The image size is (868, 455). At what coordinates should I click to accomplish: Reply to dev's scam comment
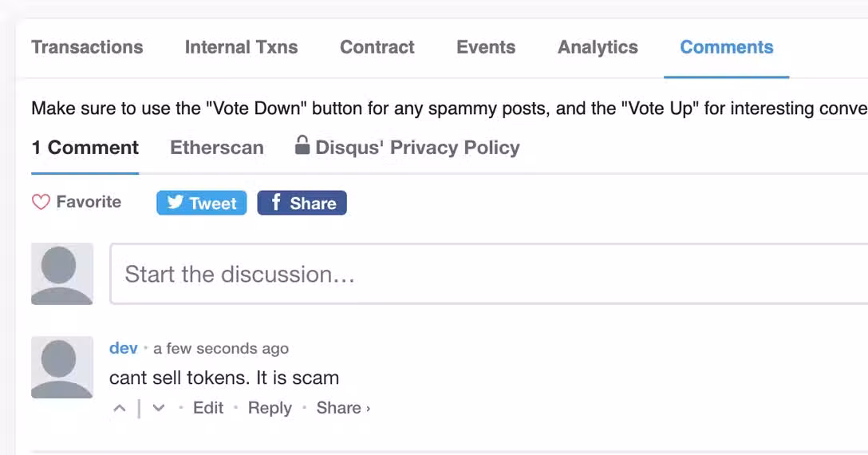coord(270,408)
